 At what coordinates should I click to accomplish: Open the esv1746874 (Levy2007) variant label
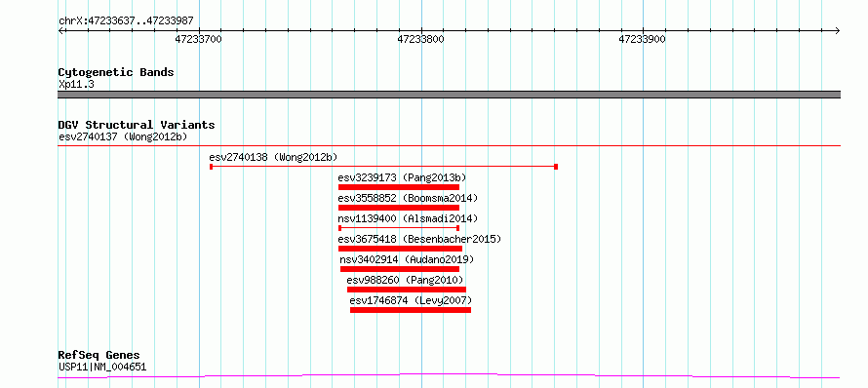(x=411, y=300)
